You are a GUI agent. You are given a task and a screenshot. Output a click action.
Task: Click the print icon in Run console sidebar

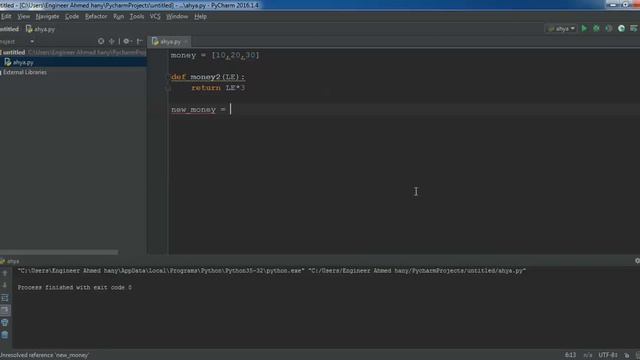pyautogui.click(x=5, y=322)
